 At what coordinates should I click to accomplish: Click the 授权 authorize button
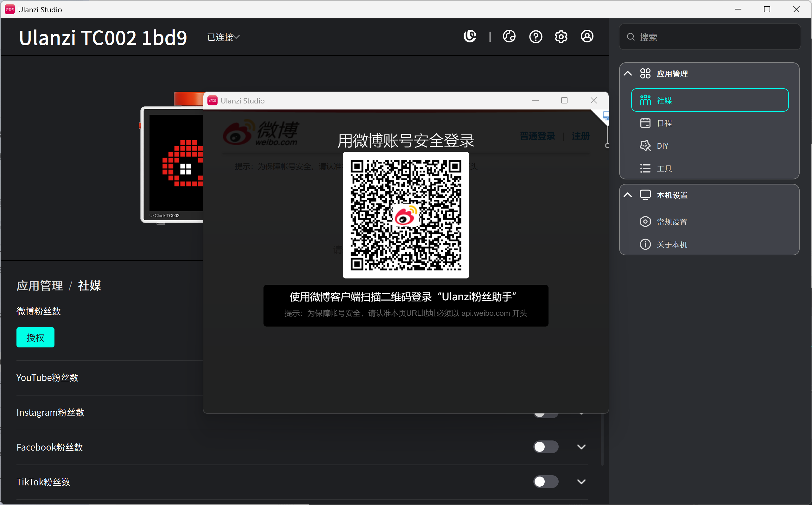(x=35, y=337)
